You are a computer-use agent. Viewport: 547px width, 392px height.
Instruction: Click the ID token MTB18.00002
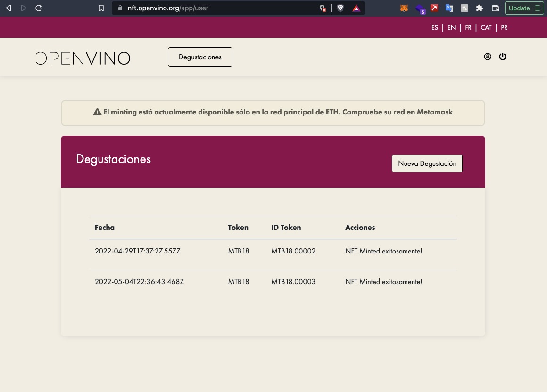293,251
